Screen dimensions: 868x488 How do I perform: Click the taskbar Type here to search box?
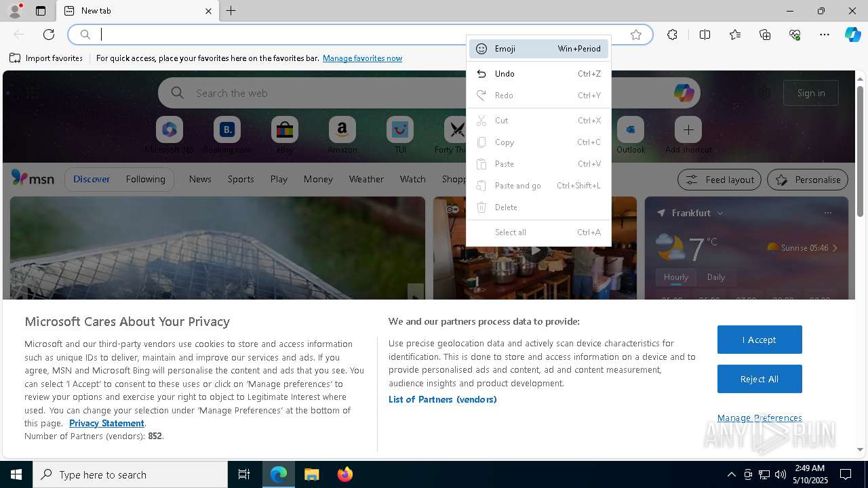tap(130, 474)
